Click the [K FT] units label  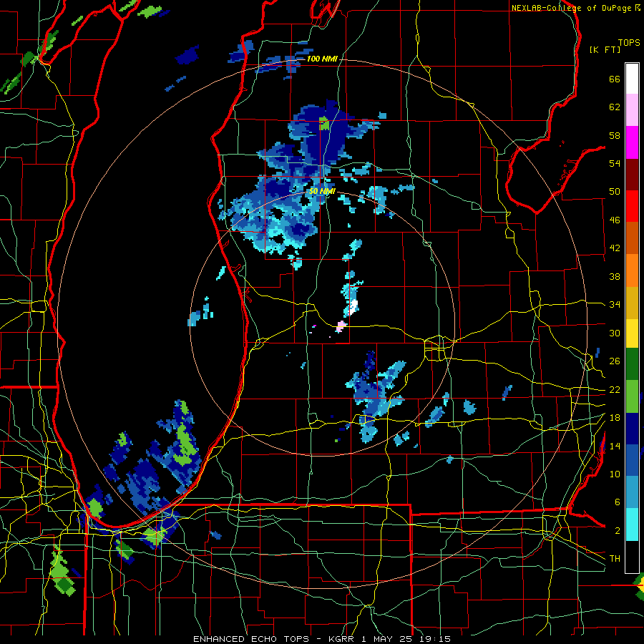click(605, 49)
